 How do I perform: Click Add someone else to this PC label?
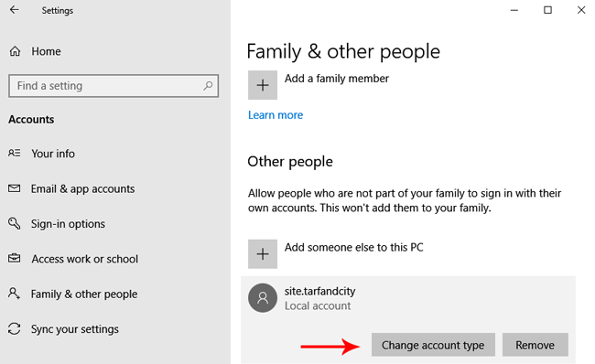[353, 248]
